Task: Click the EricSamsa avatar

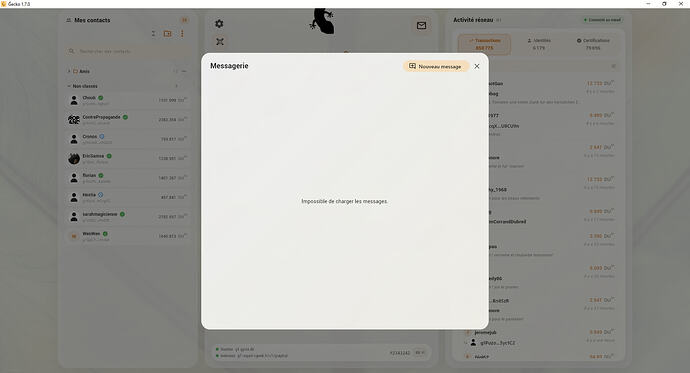Action: (74, 158)
